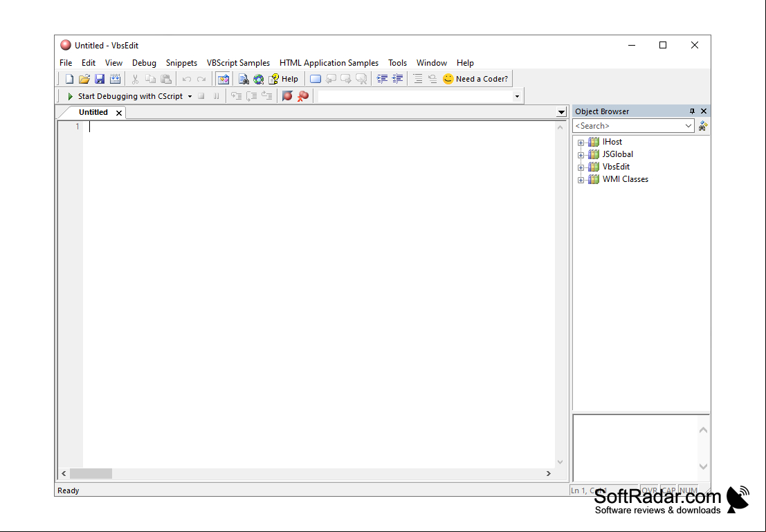Open the Edit menu
766x532 pixels.
pyautogui.click(x=89, y=63)
